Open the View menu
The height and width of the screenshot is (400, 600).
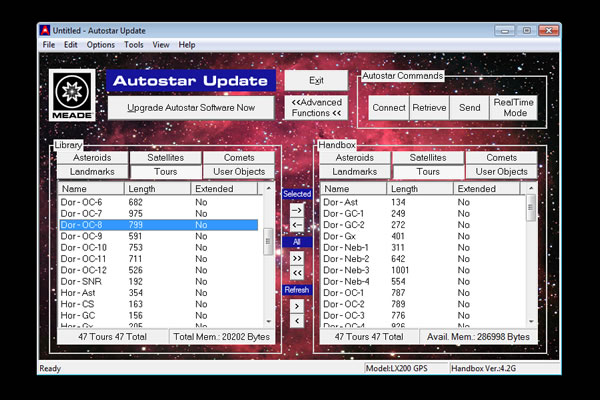pyautogui.click(x=161, y=45)
